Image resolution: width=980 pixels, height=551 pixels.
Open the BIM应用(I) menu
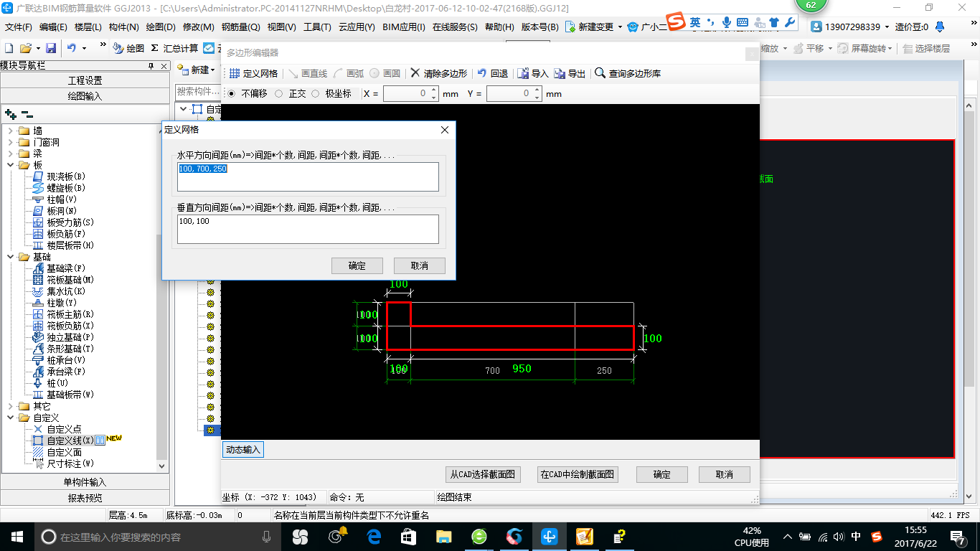404,27
